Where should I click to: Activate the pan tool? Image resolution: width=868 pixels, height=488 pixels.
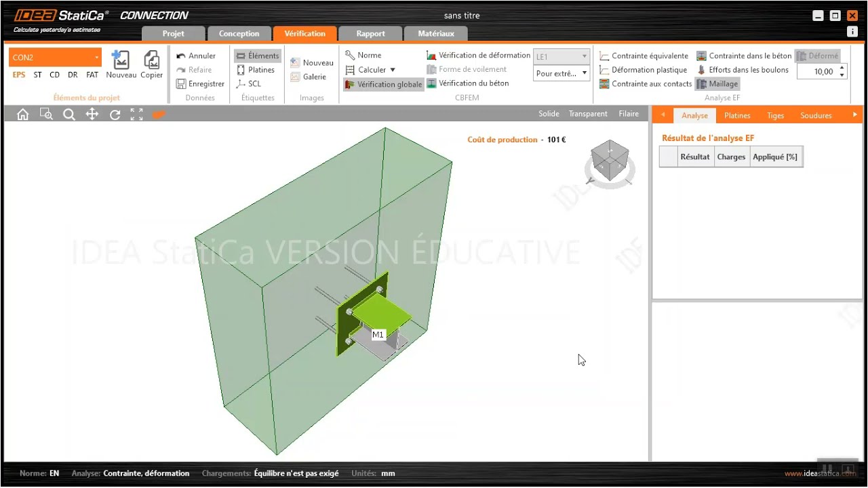92,115
